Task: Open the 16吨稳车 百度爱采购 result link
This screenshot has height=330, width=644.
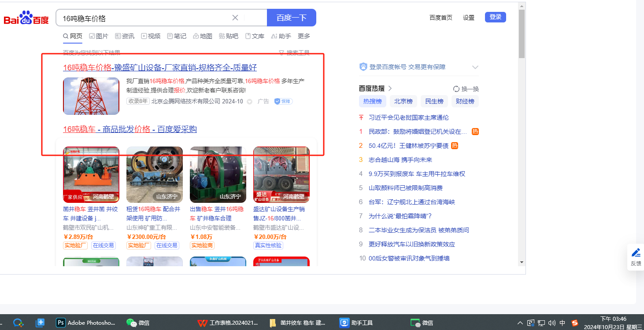Action: point(130,129)
